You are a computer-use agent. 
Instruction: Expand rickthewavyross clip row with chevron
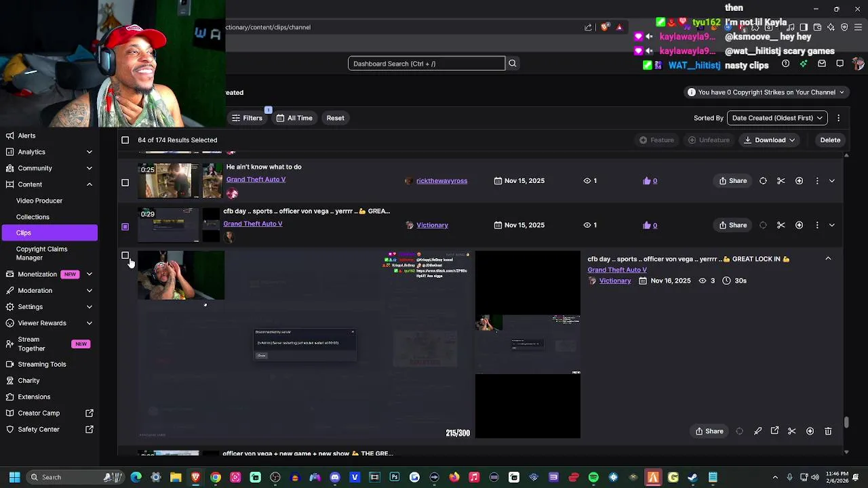pos(832,181)
